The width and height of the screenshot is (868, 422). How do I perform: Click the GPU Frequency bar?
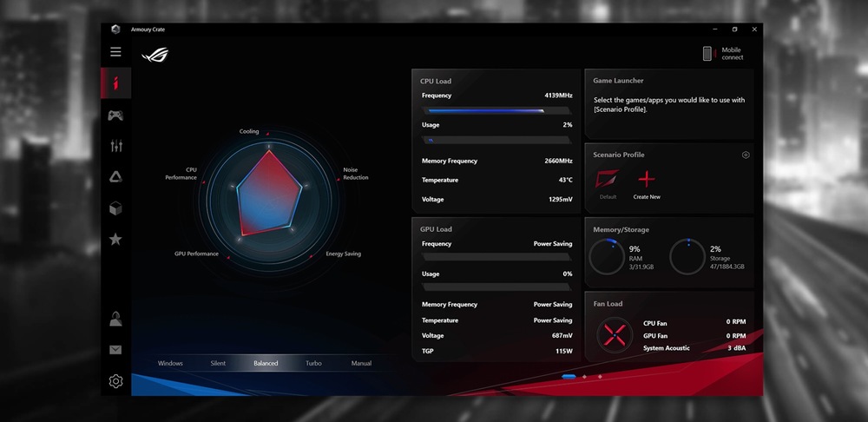(x=496, y=257)
